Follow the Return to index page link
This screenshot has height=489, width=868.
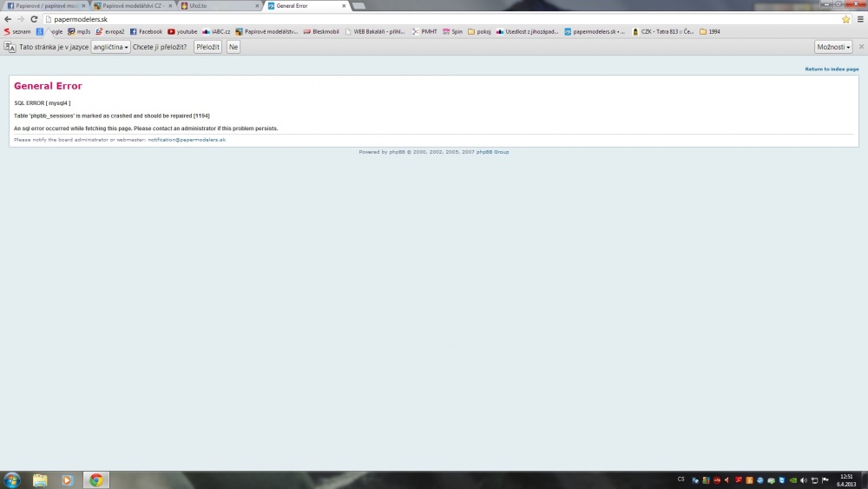[x=832, y=69]
